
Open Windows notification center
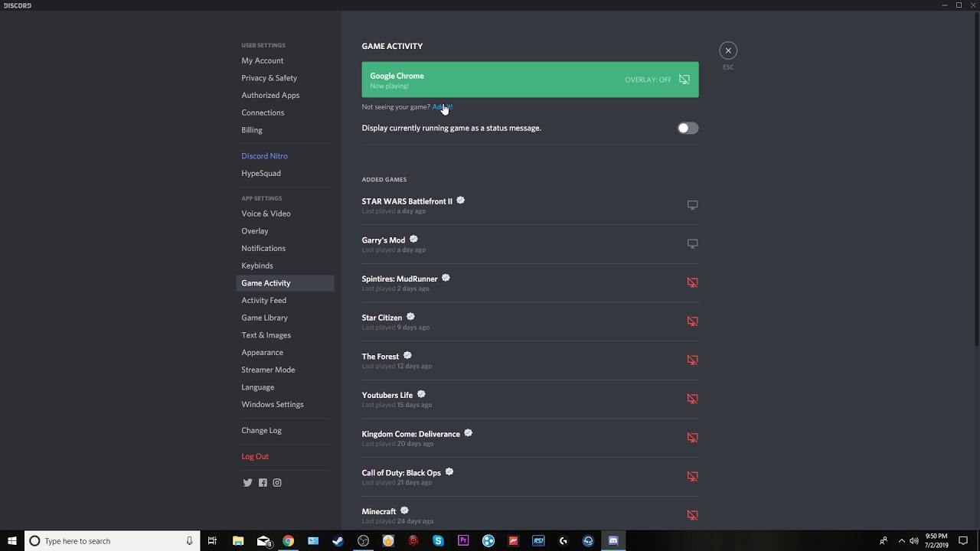click(963, 541)
